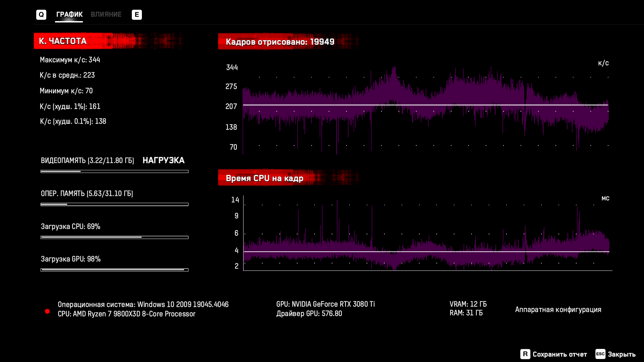Click the FPS graph average line
This screenshot has height=362, width=644.
click(x=425, y=105)
